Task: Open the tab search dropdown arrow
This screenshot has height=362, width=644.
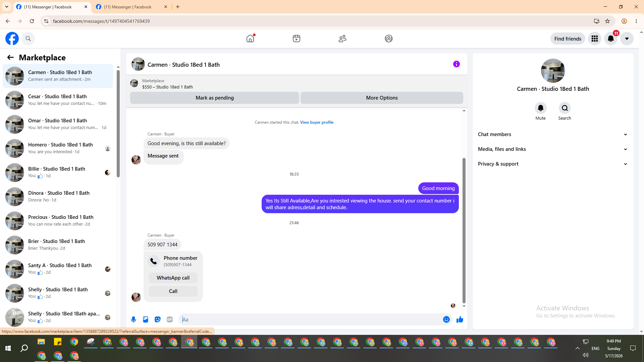Action: pyautogui.click(x=6, y=7)
